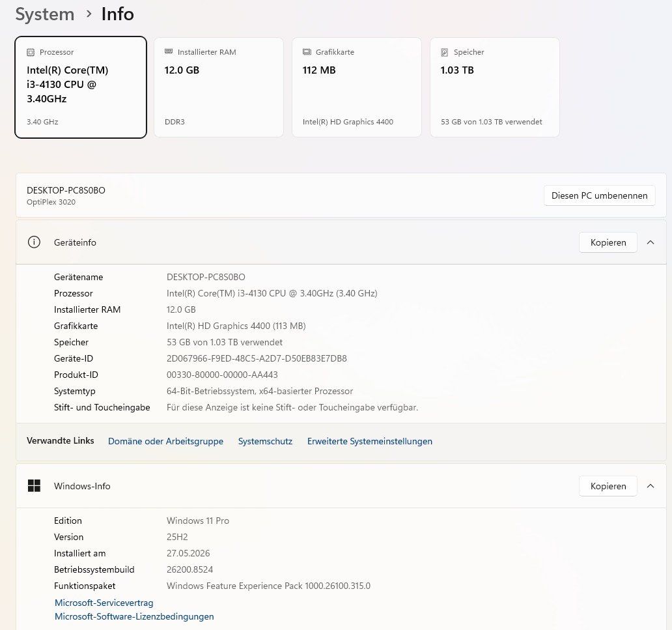Click the Betriebssystembuild value 26200.8524

pyautogui.click(x=189, y=569)
